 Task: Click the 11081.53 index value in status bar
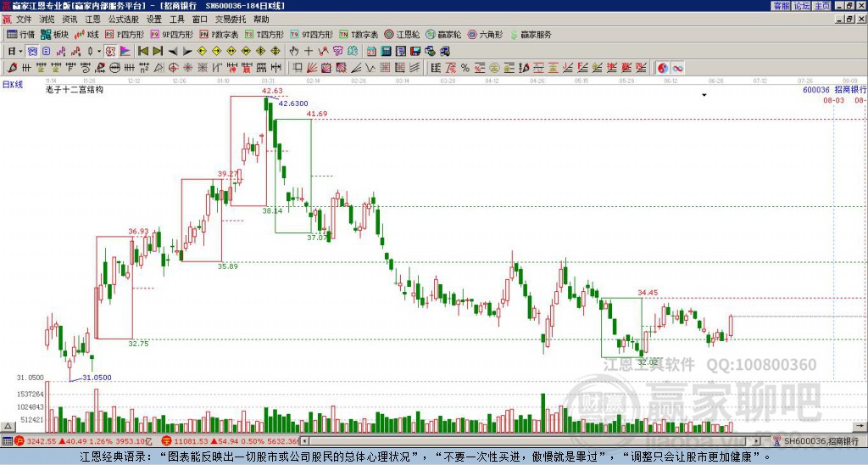pyautogui.click(x=192, y=441)
